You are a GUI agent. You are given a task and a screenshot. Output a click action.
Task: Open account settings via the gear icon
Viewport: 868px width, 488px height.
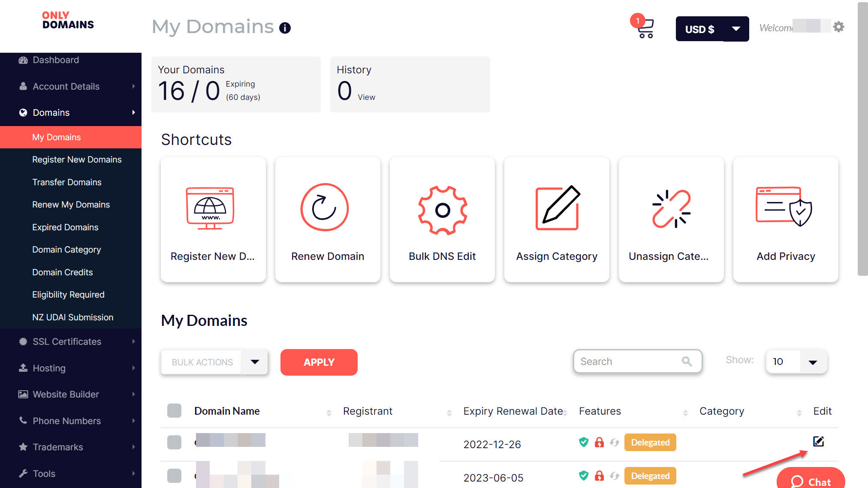pos(838,27)
